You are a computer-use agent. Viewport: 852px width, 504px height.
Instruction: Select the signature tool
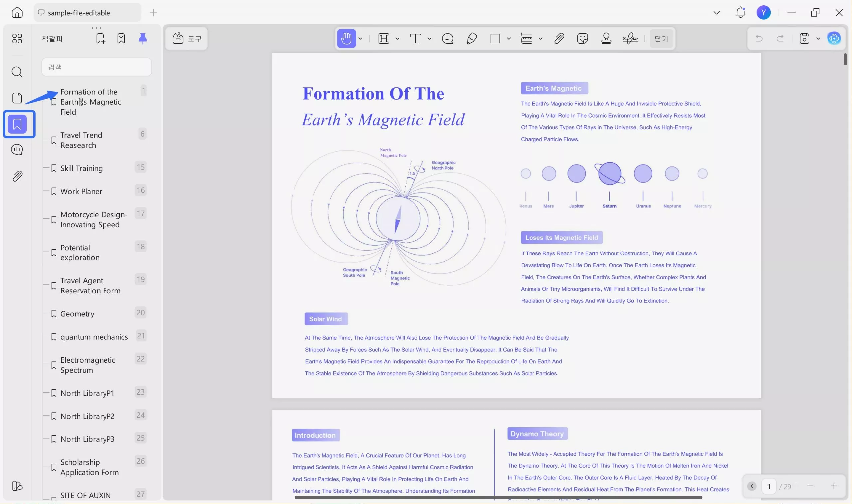click(630, 38)
